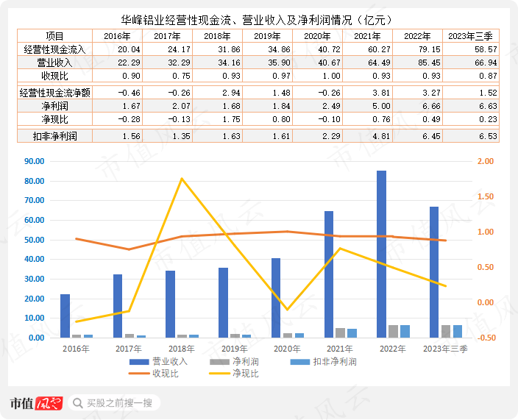Click the 2022年 净利润 gray bar
Viewport: 518px width, 420px height.
tap(393, 331)
